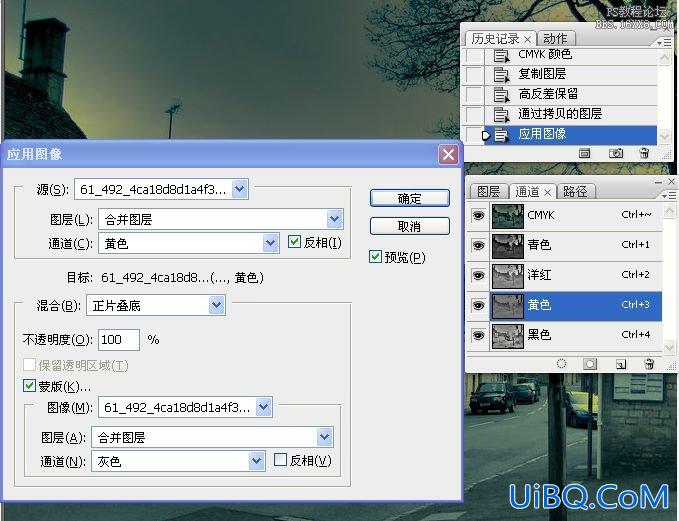Click the 不透明度 opacity input field
Viewport: 679px width, 521px height.
coord(119,340)
